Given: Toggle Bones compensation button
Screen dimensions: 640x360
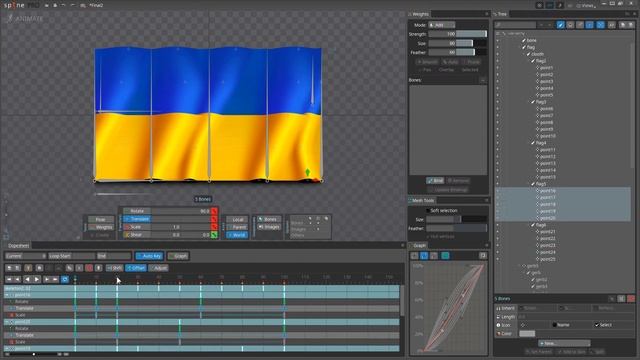Looking at the screenshot, I should 269,219.
